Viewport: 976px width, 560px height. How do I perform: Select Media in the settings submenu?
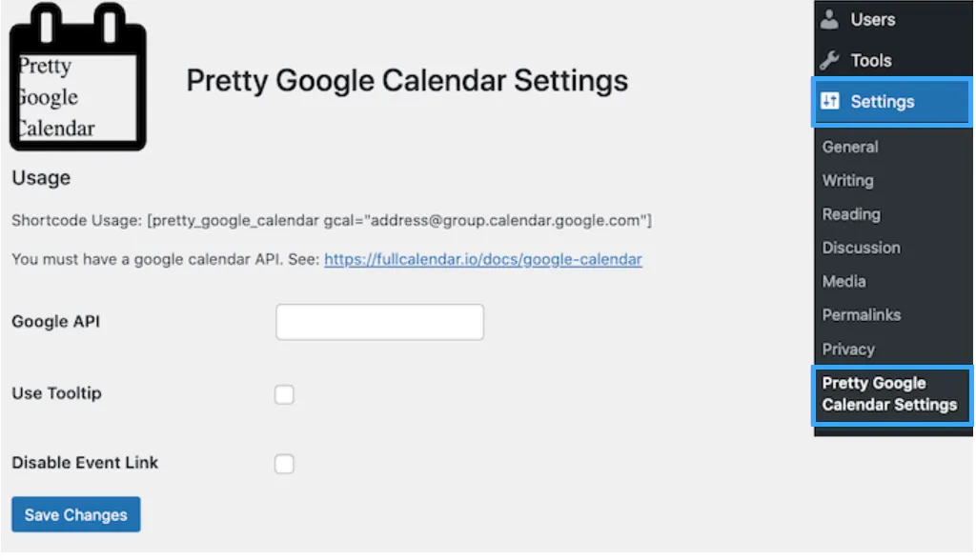(x=844, y=281)
